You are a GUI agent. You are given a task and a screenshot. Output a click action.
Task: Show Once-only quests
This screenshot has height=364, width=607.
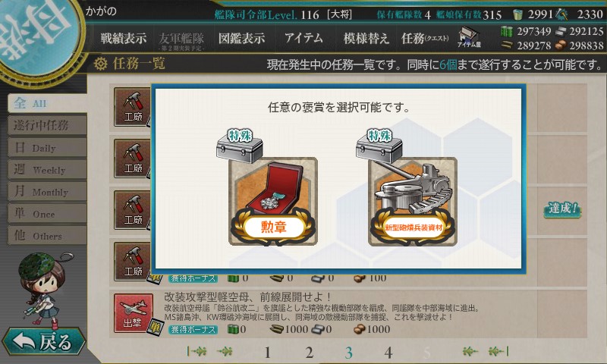click(x=47, y=214)
